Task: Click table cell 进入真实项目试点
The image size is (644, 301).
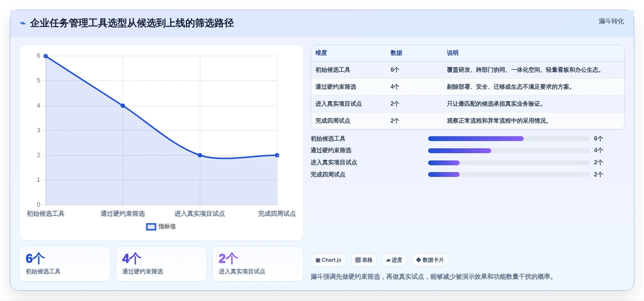Action: point(339,104)
